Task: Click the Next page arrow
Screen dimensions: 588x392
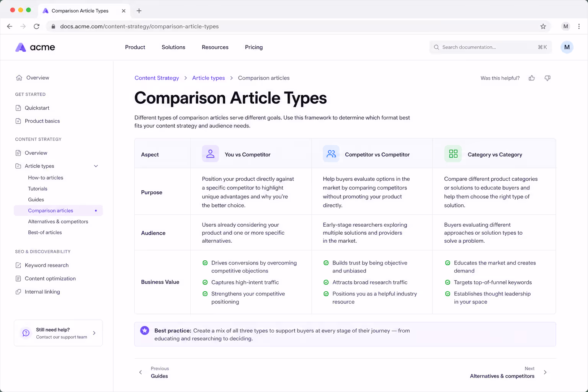Action: (x=545, y=372)
